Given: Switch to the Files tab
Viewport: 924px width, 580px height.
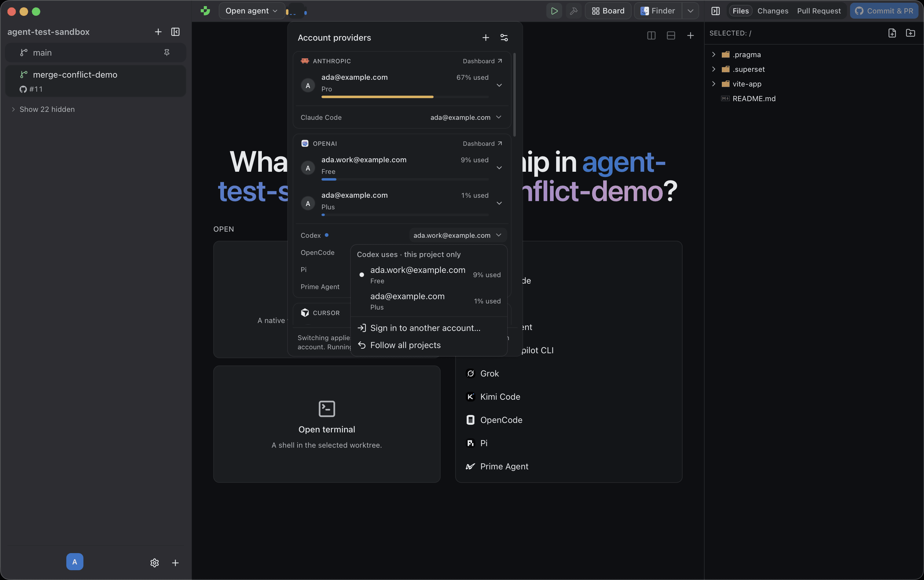Looking at the screenshot, I should [740, 11].
